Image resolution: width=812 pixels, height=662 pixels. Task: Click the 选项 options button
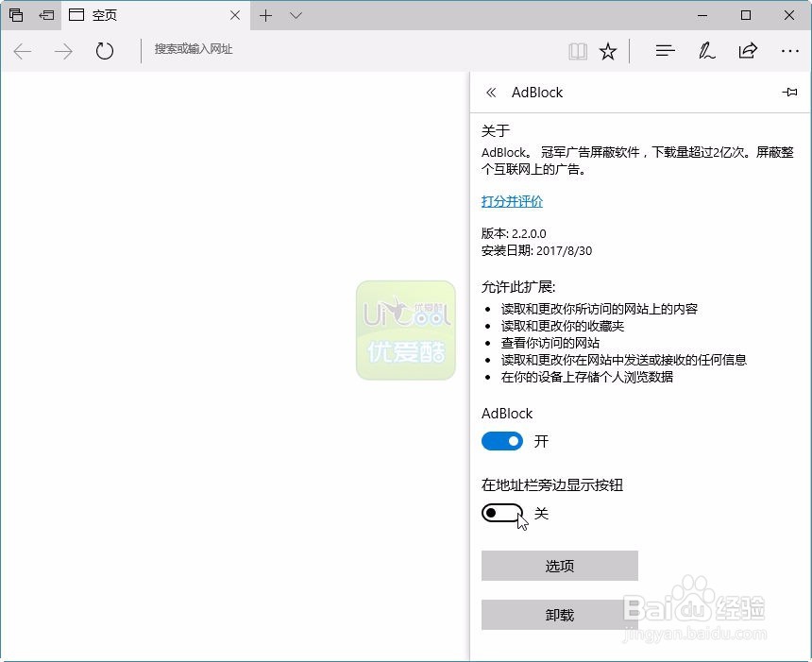tap(560, 566)
